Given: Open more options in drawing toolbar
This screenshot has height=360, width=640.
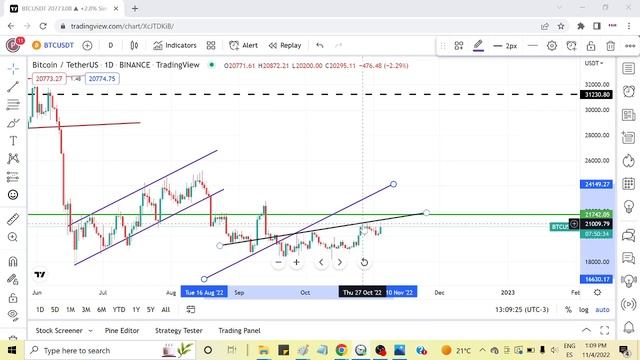Looking at the screenshot, I should pos(630,46).
